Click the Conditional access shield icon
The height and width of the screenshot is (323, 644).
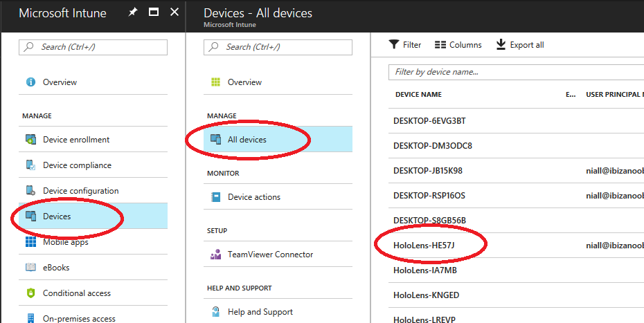(30, 293)
